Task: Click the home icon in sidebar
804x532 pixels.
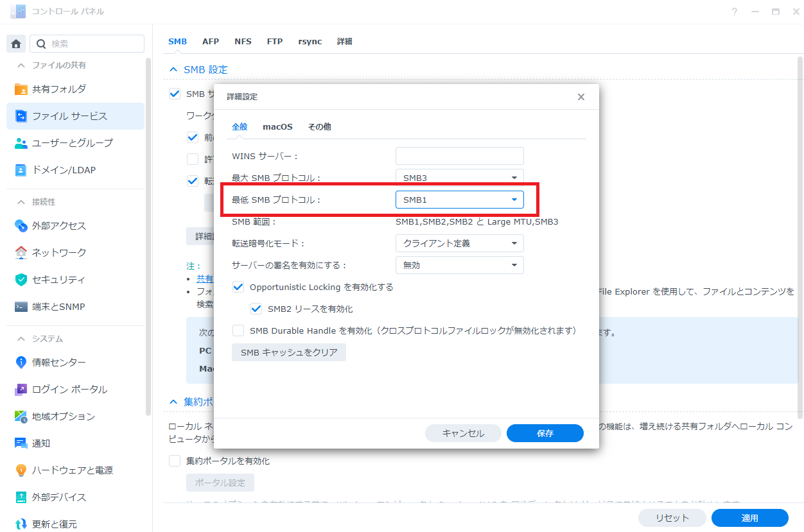Action: tap(16, 44)
